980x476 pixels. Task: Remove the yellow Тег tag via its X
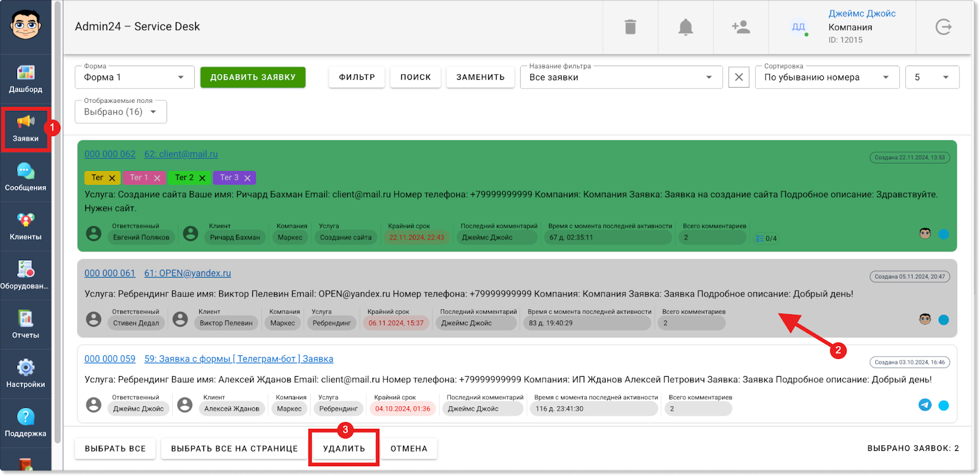tap(112, 178)
